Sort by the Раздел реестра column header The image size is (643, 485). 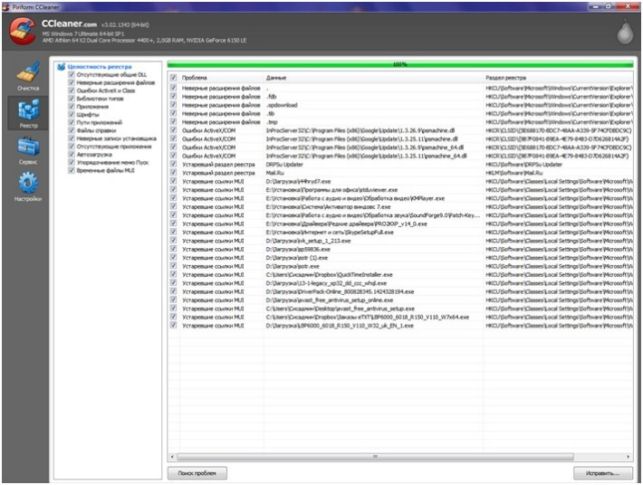[558, 77]
